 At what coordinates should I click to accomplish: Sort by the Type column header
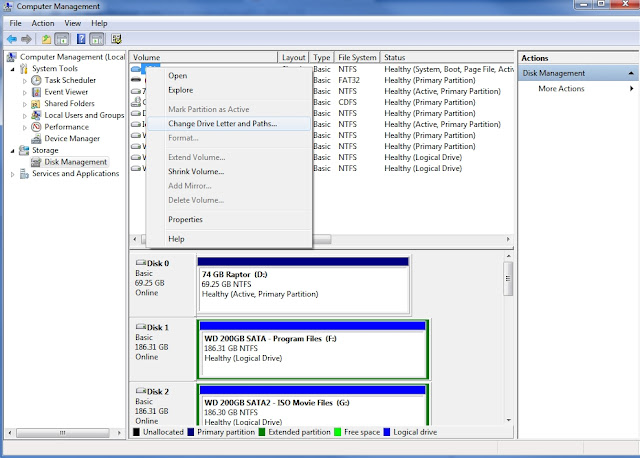(322, 57)
